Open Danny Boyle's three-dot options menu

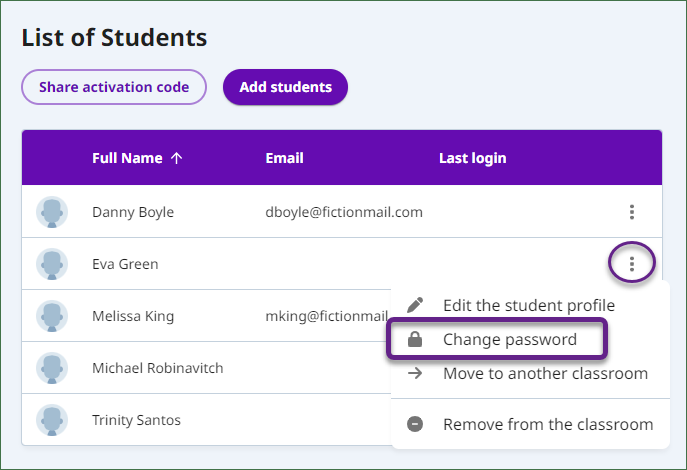pos(631,212)
